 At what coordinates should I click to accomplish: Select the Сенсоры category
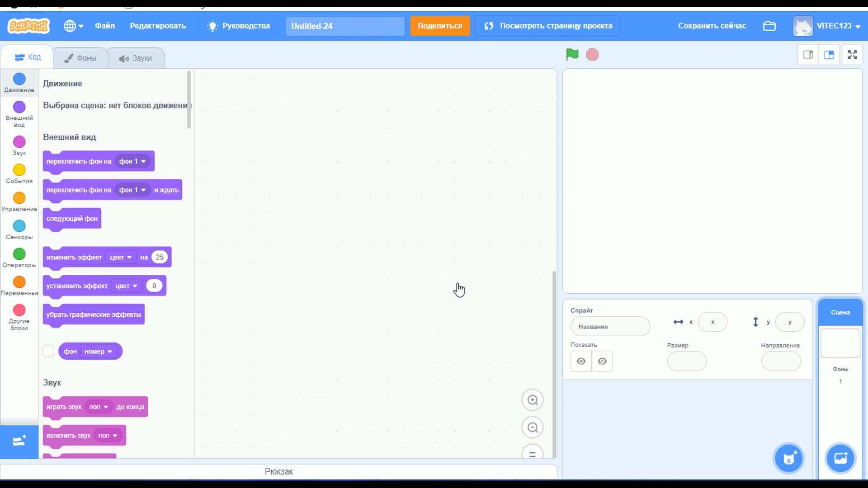pos(19,230)
